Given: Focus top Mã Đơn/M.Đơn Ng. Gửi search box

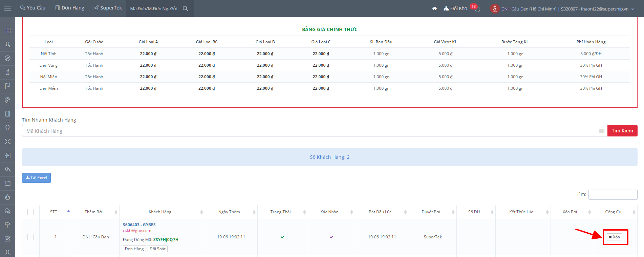Looking at the screenshot, I should tap(154, 8).
